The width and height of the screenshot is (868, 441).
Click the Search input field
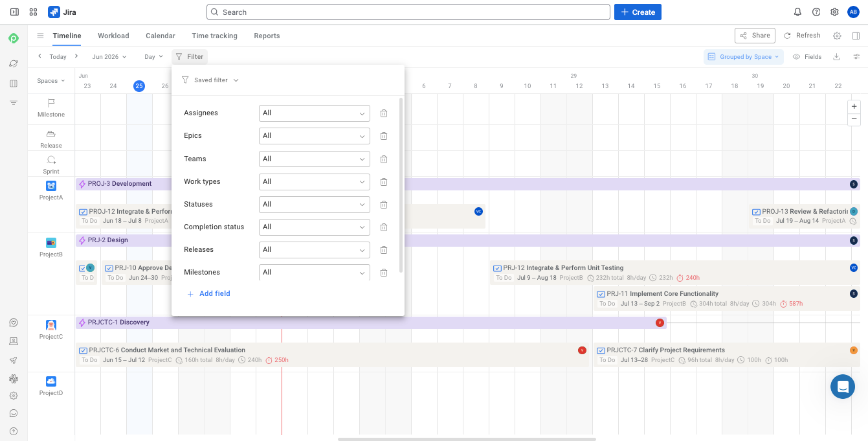pyautogui.click(x=408, y=12)
